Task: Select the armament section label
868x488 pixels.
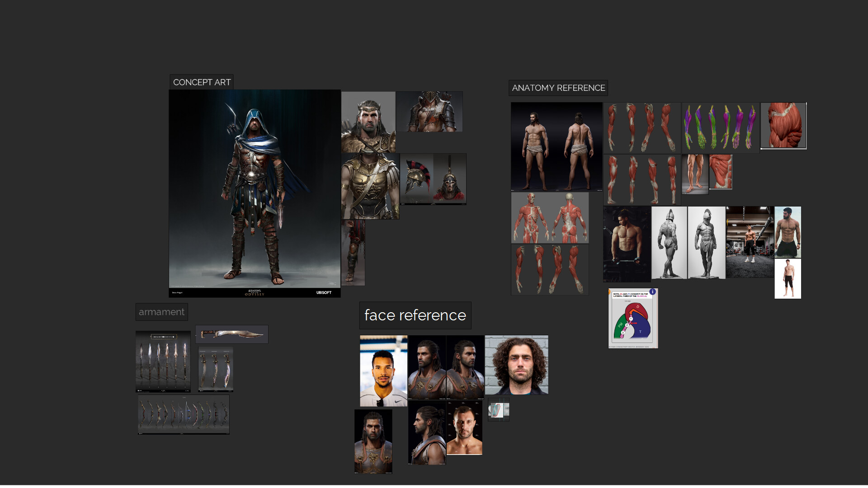Action: coord(161,312)
